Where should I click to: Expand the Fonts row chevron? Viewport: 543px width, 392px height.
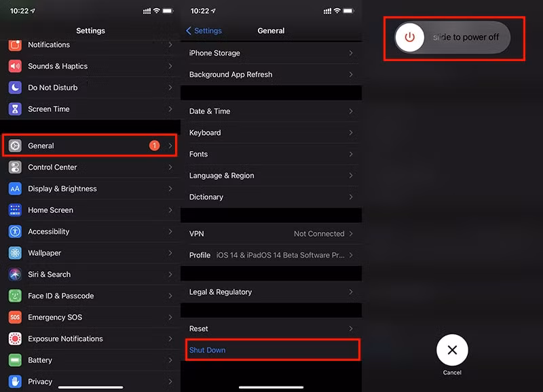[351, 154]
